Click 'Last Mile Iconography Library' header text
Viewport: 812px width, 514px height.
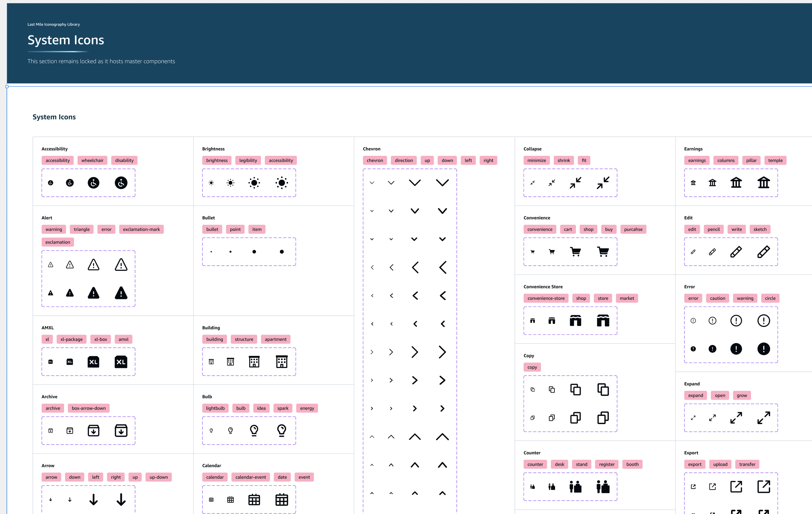(54, 24)
